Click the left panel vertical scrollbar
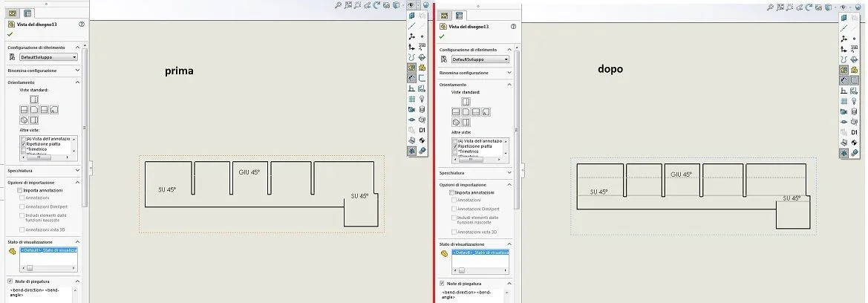Screen dimensions: 868x303 (84, 122)
